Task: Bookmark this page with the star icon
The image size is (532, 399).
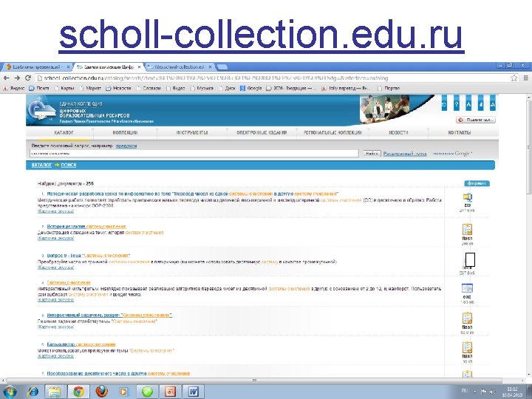Action: click(514, 78)
